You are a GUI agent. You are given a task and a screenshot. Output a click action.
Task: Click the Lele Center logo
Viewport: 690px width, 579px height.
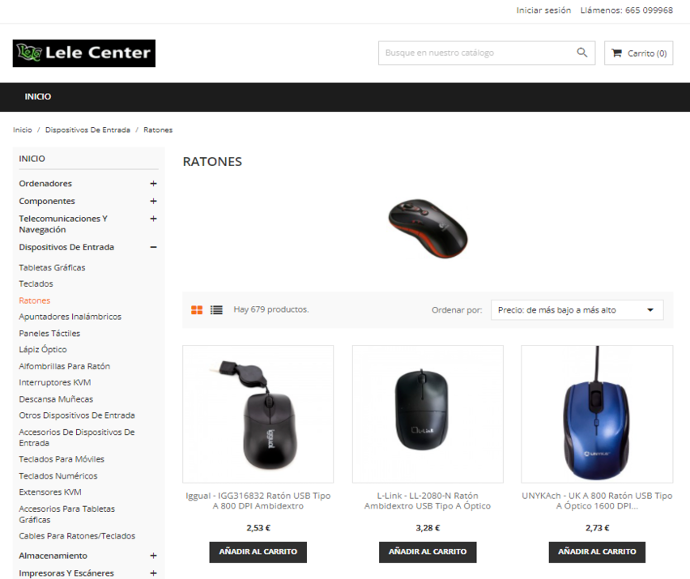[x=84, y=53]
